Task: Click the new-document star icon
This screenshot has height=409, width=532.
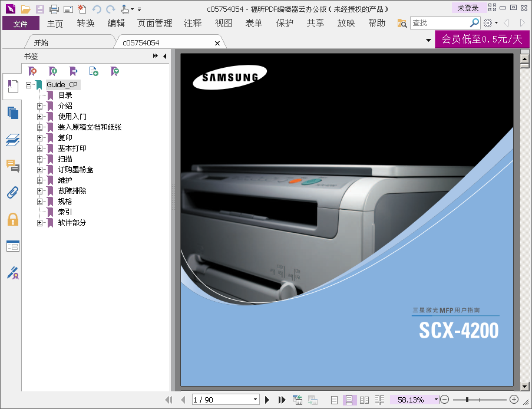Action: pyautogui.click(x=82, y=9)
